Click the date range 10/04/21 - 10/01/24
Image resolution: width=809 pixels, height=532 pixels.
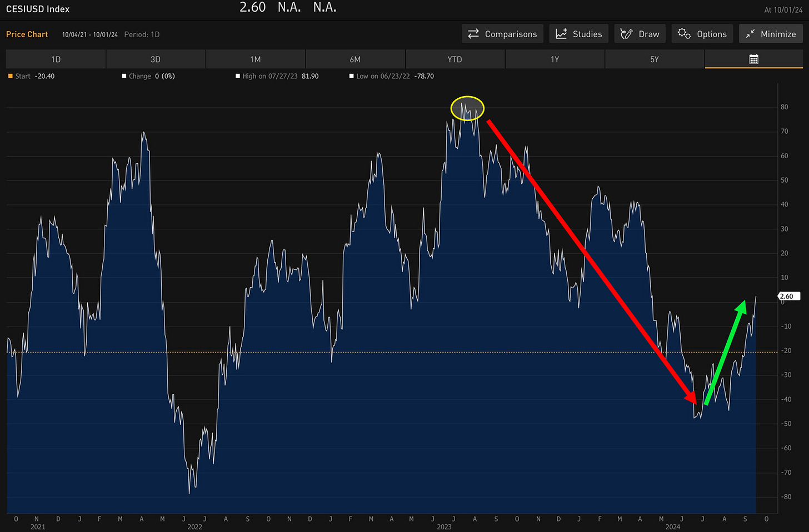(x=90, y=34)
